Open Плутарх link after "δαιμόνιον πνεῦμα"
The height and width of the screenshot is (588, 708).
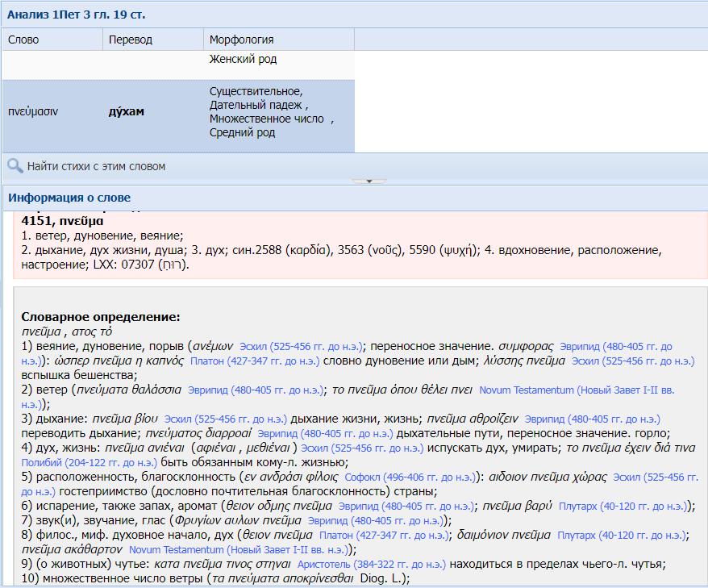tap(620, 536)
